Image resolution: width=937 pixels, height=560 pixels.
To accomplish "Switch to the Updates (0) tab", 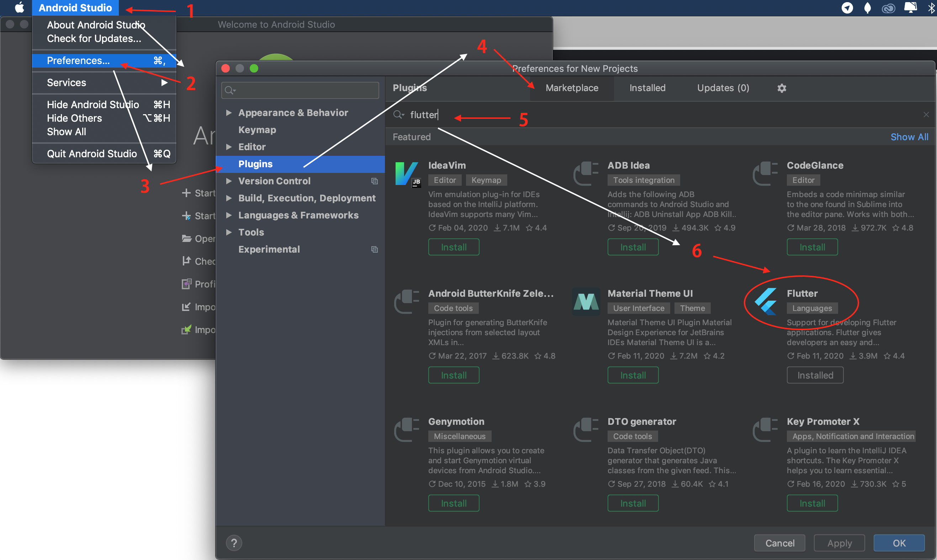I will click(x=723, y=88).
